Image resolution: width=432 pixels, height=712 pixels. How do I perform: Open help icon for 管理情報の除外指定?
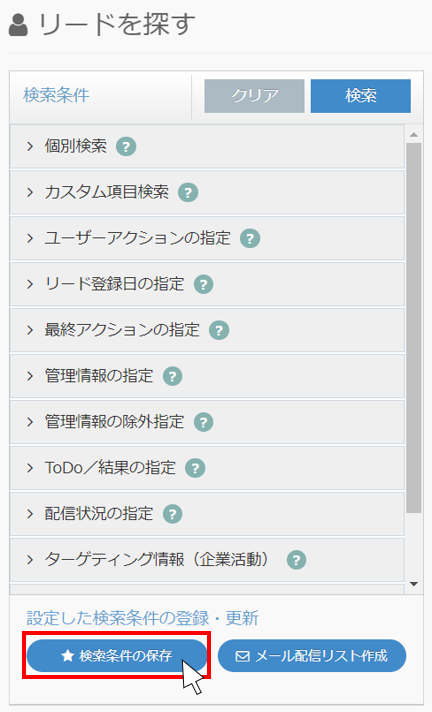click(204, 422)
